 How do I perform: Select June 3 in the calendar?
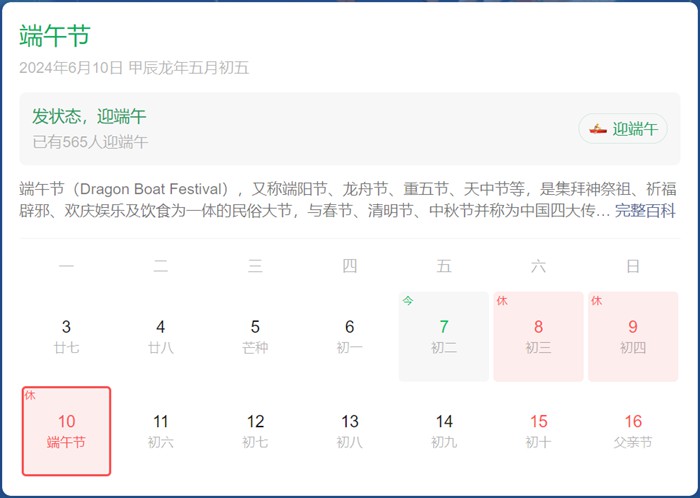pyautogui.click(x=67, y=336)
